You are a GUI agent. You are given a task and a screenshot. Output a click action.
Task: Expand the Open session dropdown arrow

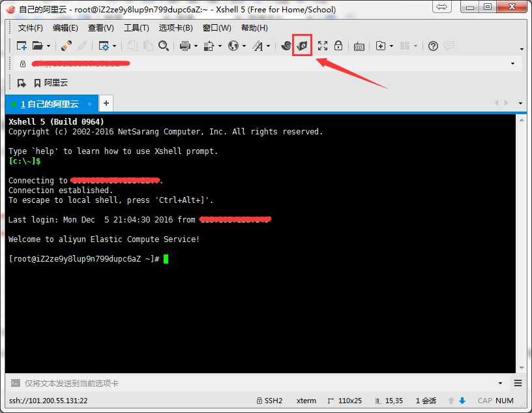click(48, 46)
